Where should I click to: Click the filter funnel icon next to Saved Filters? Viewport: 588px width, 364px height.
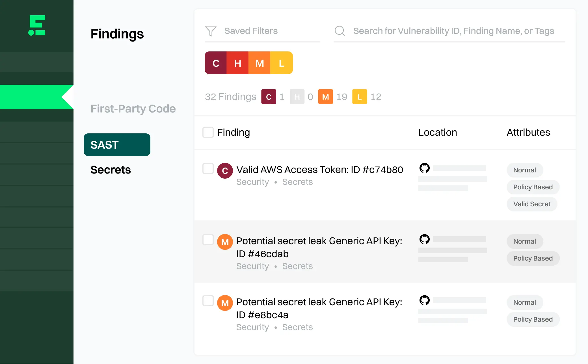[x=211, y=31]
